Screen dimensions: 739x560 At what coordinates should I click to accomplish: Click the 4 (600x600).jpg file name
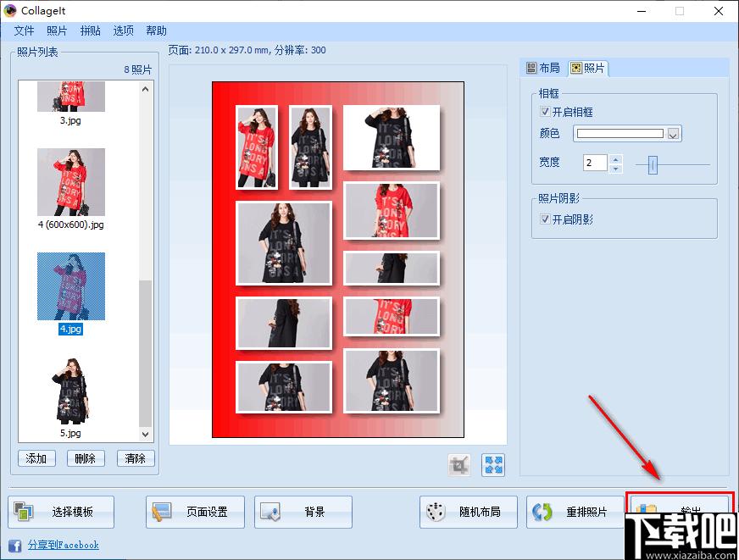click(x=70, y=225)
